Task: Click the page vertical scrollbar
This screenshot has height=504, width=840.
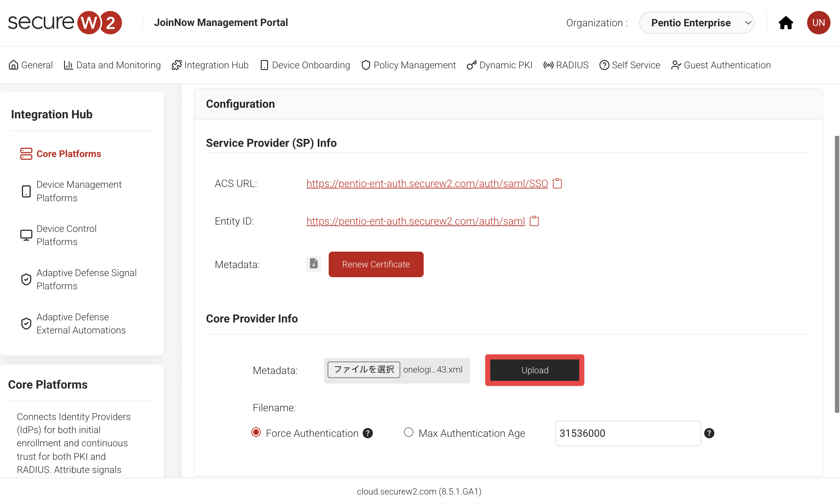Action: [837, 274]
